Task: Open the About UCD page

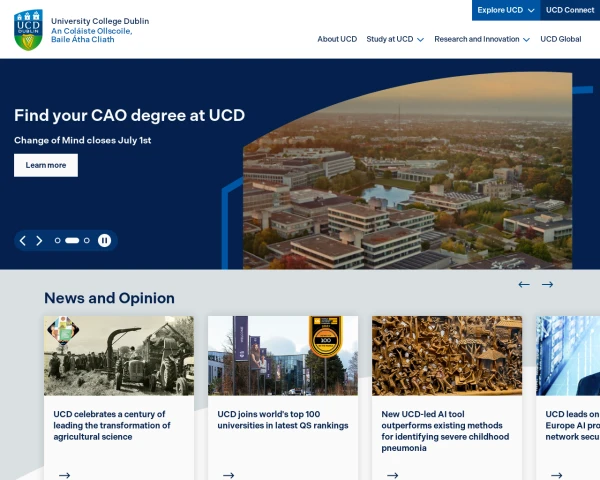Action: click(x=337, y=39)
